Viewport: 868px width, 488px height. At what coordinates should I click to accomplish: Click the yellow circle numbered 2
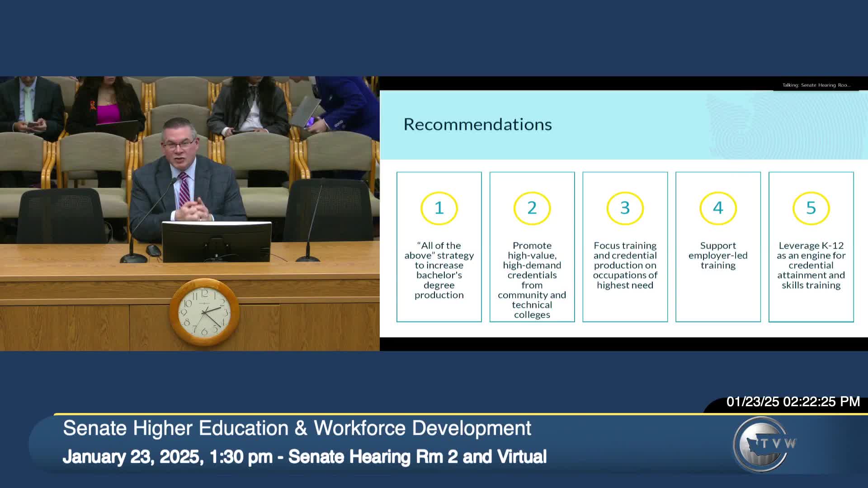[x=532, y=208]
